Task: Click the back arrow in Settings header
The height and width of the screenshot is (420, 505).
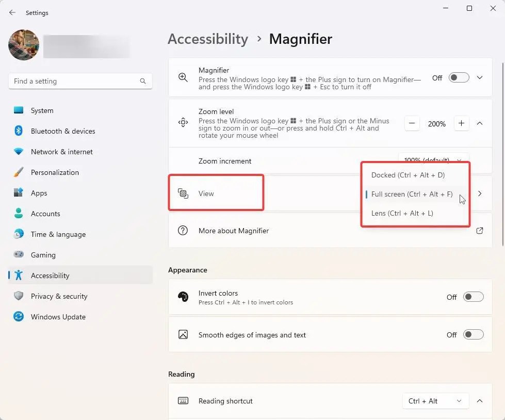Action: [x=12, y=12]
